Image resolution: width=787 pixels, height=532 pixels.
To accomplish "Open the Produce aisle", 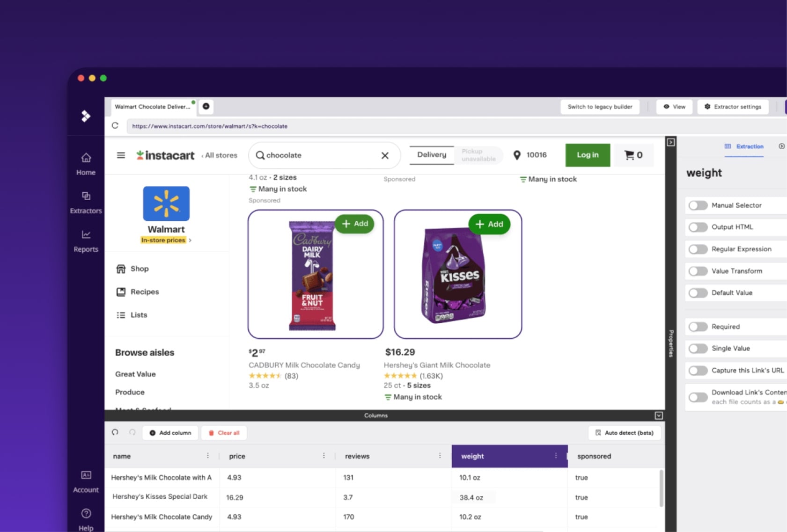I will point(130,392).
